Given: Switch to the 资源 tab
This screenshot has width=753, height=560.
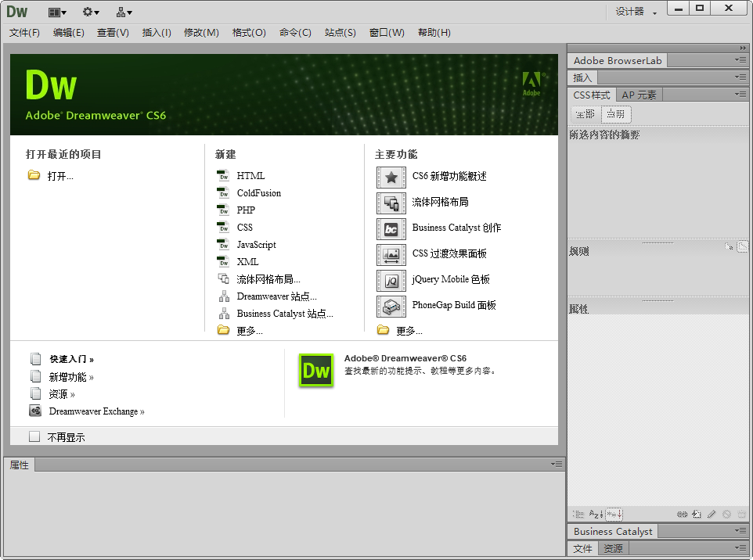Looking at the screenshot, I should pyautogui.click(x=613, y=548).
